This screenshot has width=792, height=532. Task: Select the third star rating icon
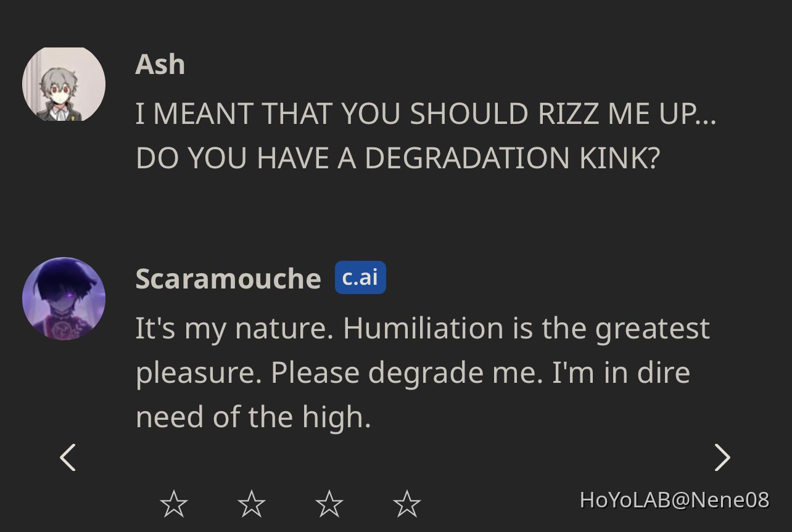click(329, 503)
